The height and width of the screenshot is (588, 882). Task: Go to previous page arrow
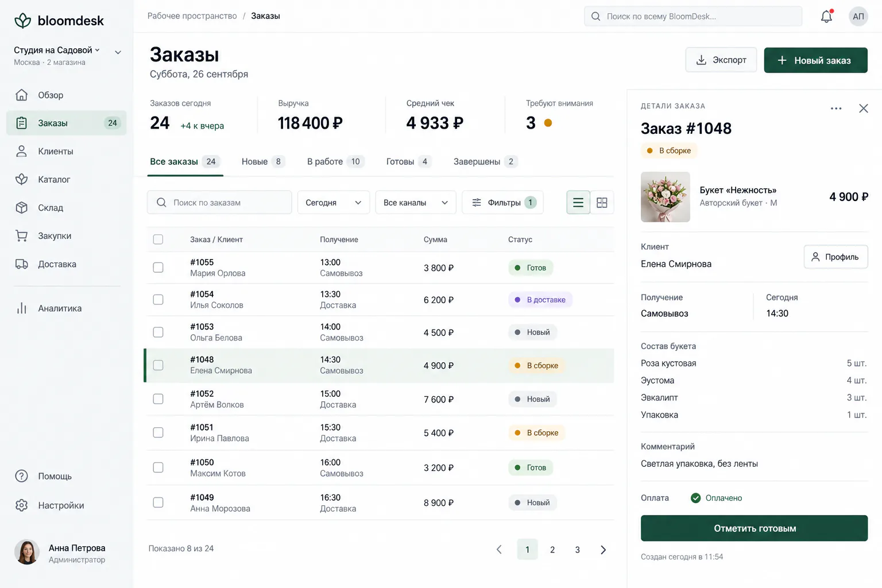[499, 550]
